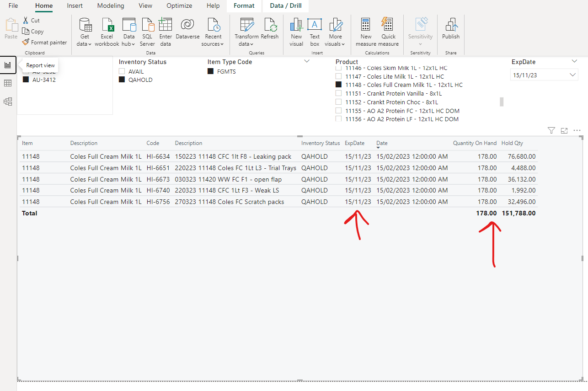Uncheck the QAHOLD inventory status
The height and width of the screenshot is (391, 588).
click(x=122, y=80)
